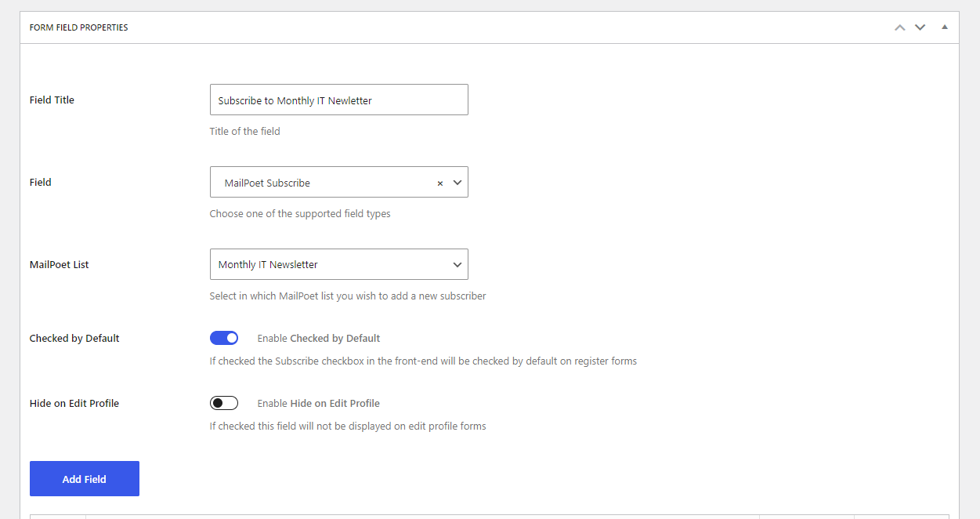
Task: Enable the Hide on Edit Profile toggle
Action: 224,403
